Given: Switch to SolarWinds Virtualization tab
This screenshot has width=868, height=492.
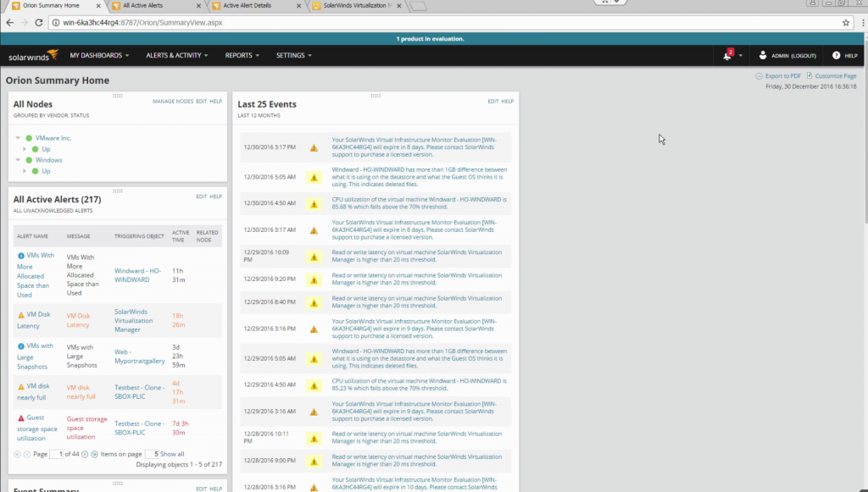Looking at the screenshot, I should [357, 6].
